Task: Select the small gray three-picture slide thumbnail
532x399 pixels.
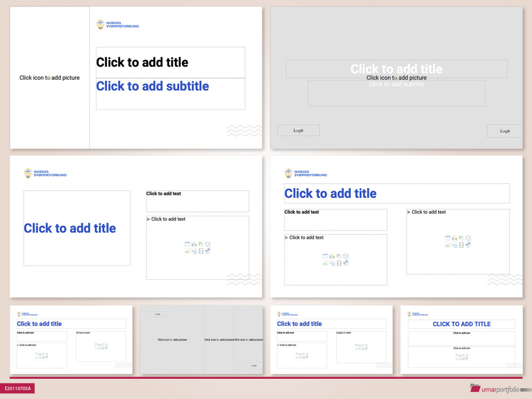Action: point(202,339)
